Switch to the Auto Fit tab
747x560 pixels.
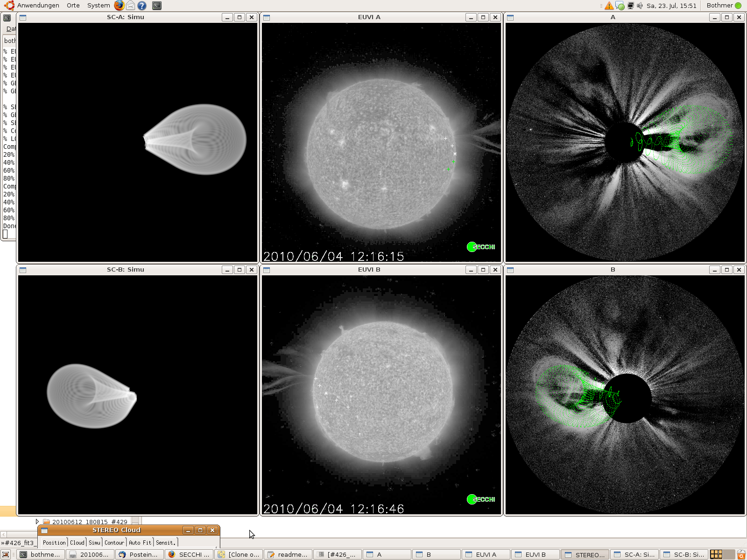click(140, 543)
